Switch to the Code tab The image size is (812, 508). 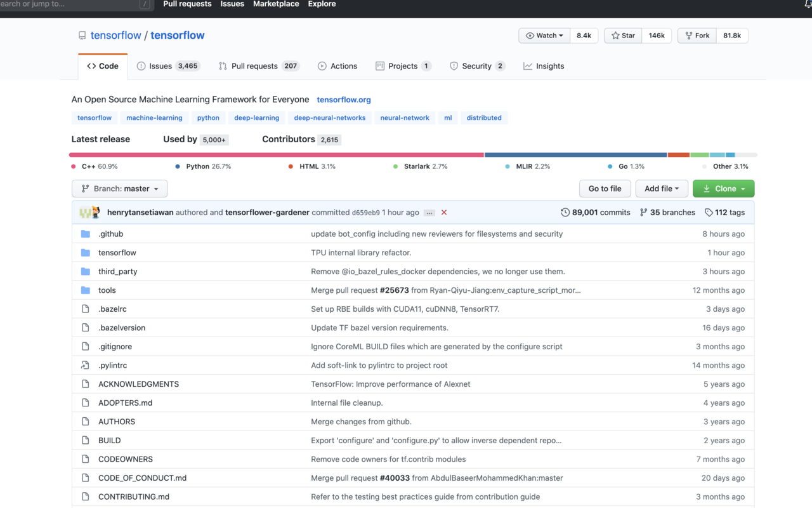103,66
